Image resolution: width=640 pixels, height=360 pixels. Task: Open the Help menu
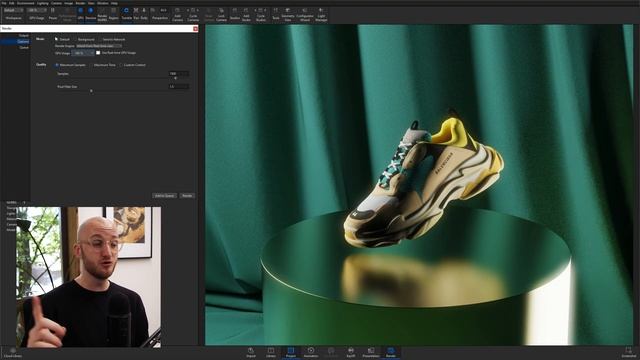point(114,3)
